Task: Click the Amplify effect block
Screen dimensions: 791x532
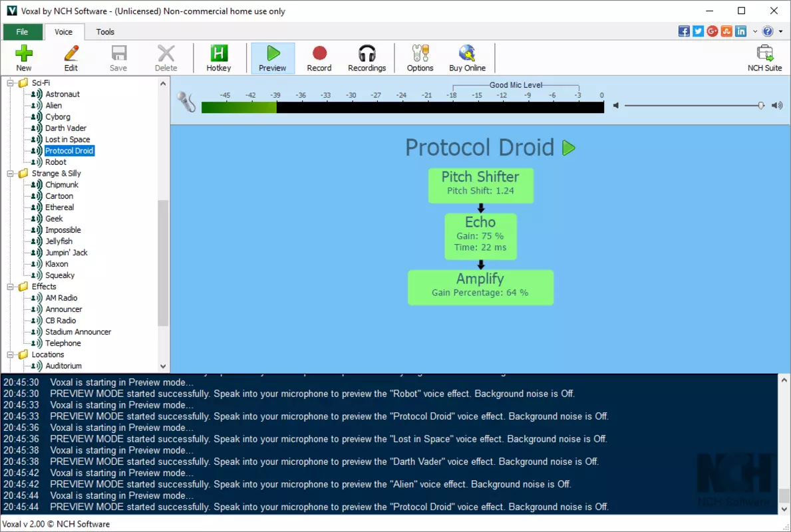Action: tap(481, 287)
